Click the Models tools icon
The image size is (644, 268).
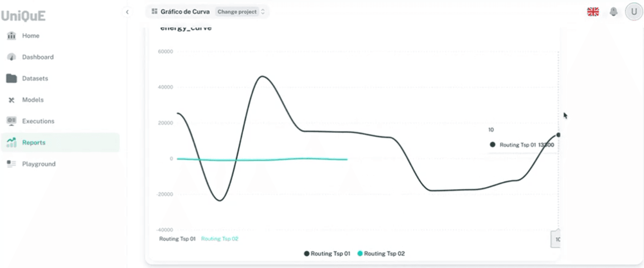(12, 100)
